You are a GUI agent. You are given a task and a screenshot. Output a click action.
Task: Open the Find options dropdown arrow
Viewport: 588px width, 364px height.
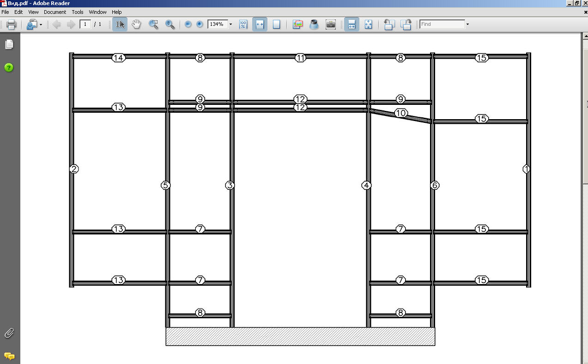(467, 24)
